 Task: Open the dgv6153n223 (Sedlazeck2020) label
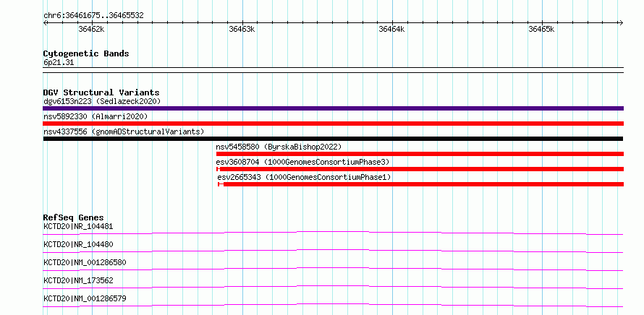click(102, 101)
